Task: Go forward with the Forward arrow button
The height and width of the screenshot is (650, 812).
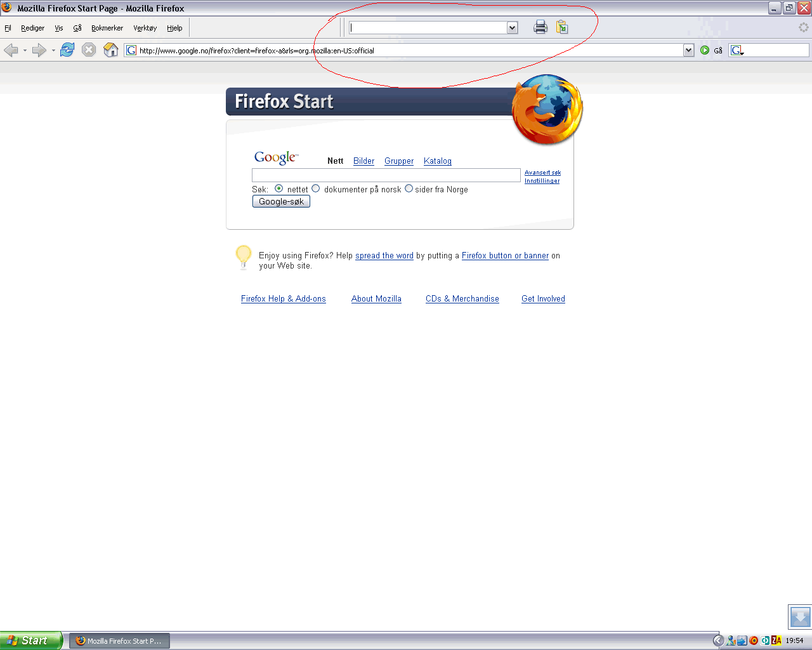Action: click(x=39, y=50)
